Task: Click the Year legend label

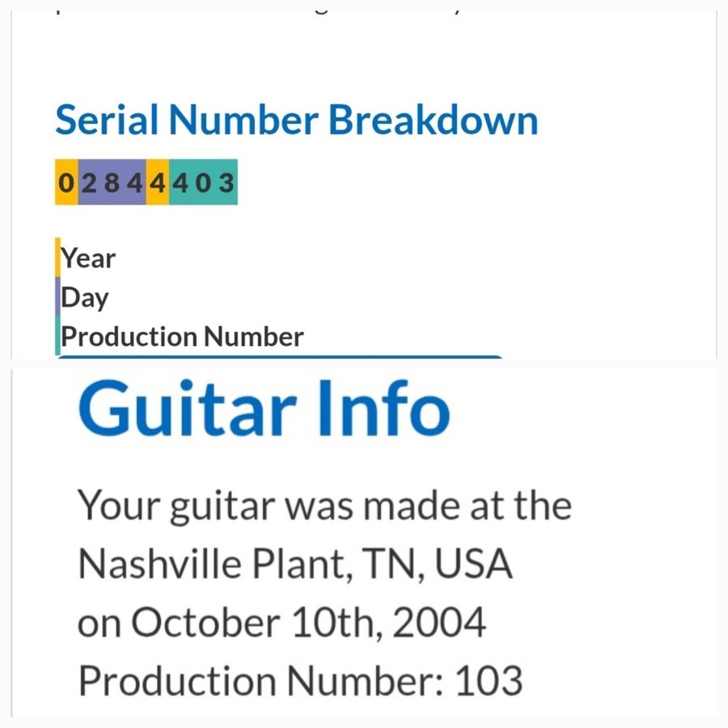Action: tap(88, 258)
